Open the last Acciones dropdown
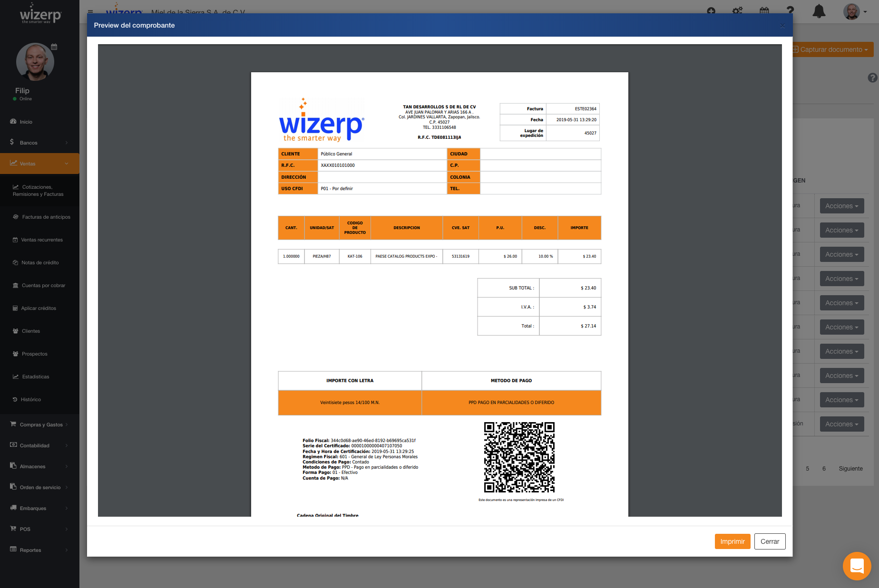 pos(841,424)
